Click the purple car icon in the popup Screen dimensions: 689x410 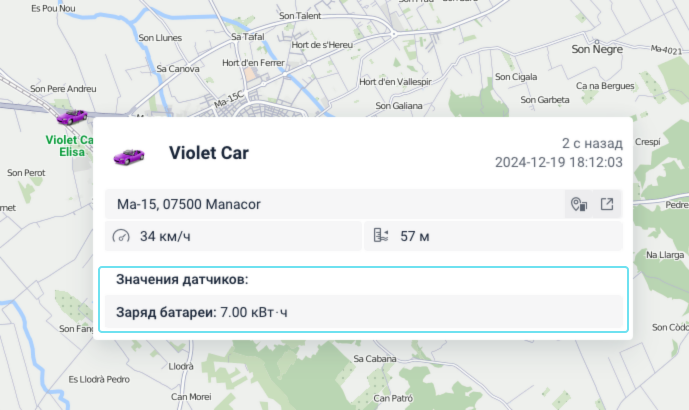pos(129,154)
